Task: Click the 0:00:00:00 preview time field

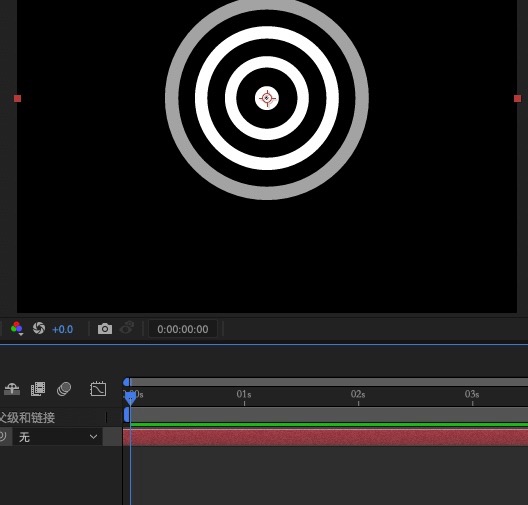Action: tap(183, 329)
